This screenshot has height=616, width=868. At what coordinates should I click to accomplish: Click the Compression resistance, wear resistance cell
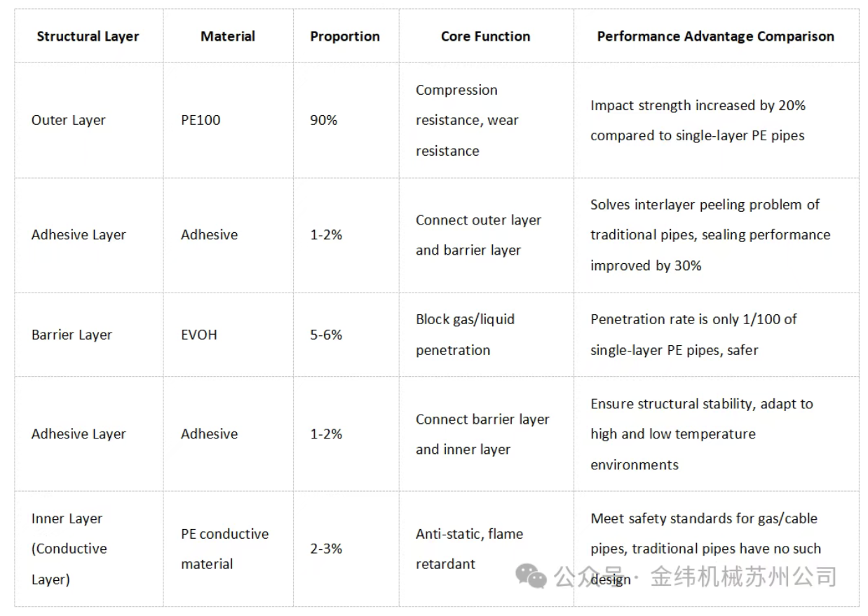(467, 120)
